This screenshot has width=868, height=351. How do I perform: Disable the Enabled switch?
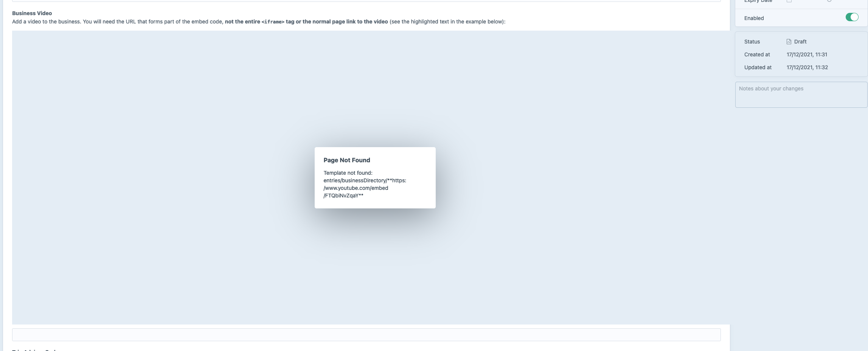click(x=852, y=17)
